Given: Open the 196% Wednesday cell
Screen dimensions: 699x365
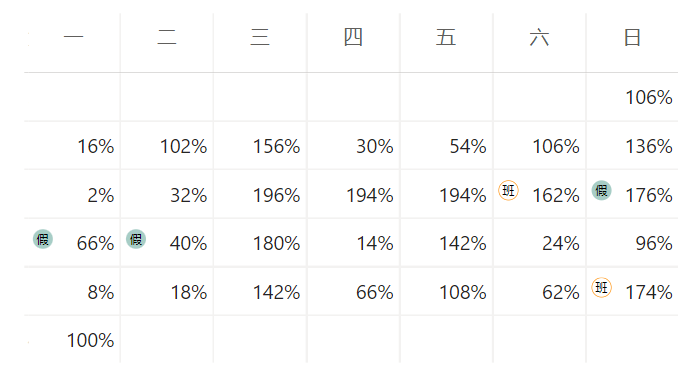Looking at the screenshot, I should [x=260, y=194].
